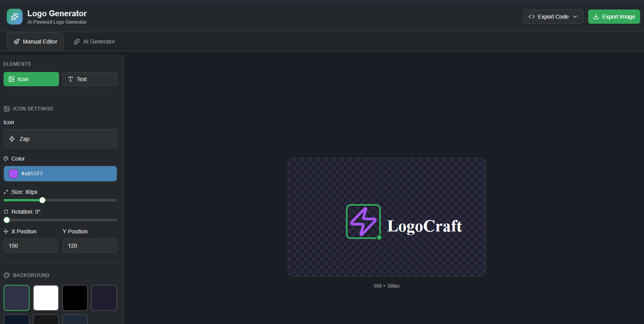This screenshot has height=324, width=644.
Task: Click the palette icon beside Background
Action: [7, 275]
